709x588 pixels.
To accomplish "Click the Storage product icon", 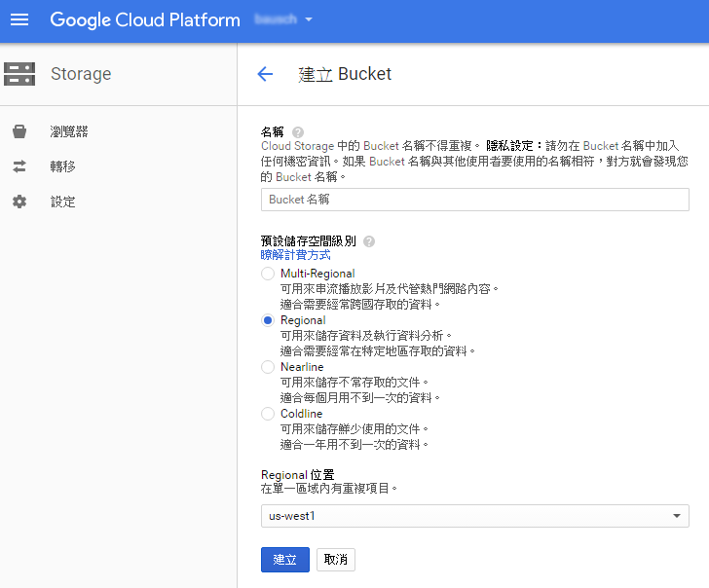I will tap(19, 74).
